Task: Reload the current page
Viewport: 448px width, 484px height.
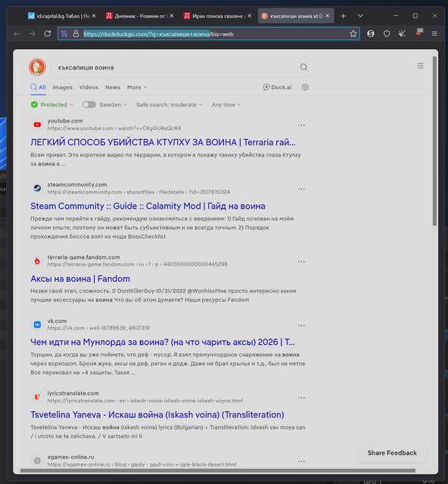Action: (x=47, y=33)
